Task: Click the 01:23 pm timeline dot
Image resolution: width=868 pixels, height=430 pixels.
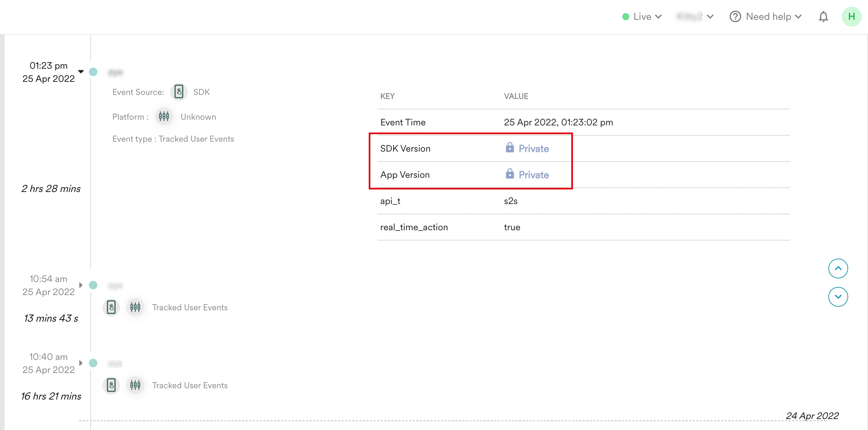Action: pos(93,72)
